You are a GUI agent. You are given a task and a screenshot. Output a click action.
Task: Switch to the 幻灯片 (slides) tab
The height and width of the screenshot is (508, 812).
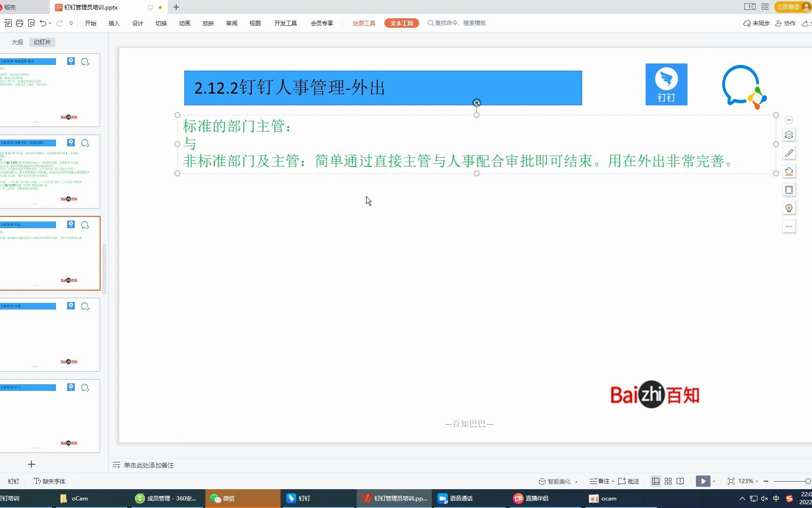42,42
